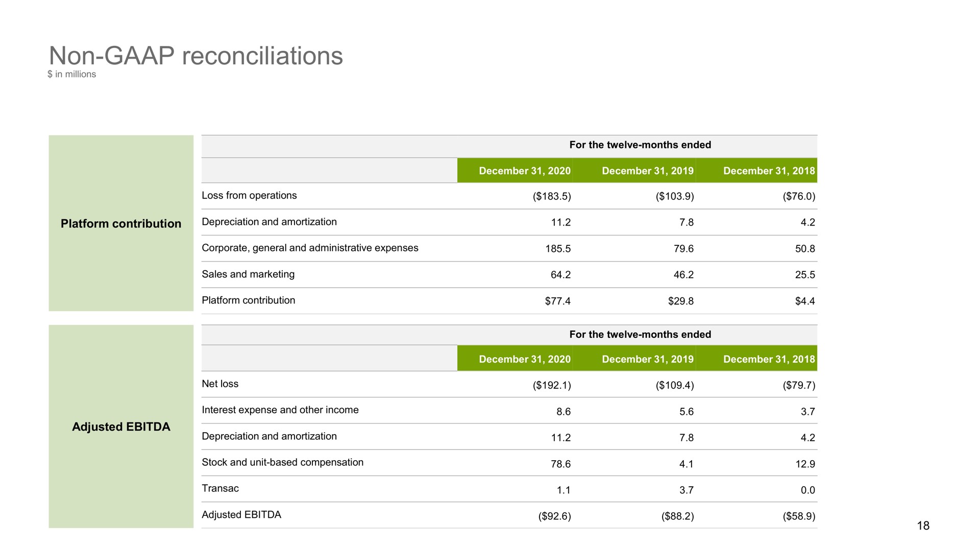
Task: Click the 1.1 value in Transac row
Action: click(563, 490)
